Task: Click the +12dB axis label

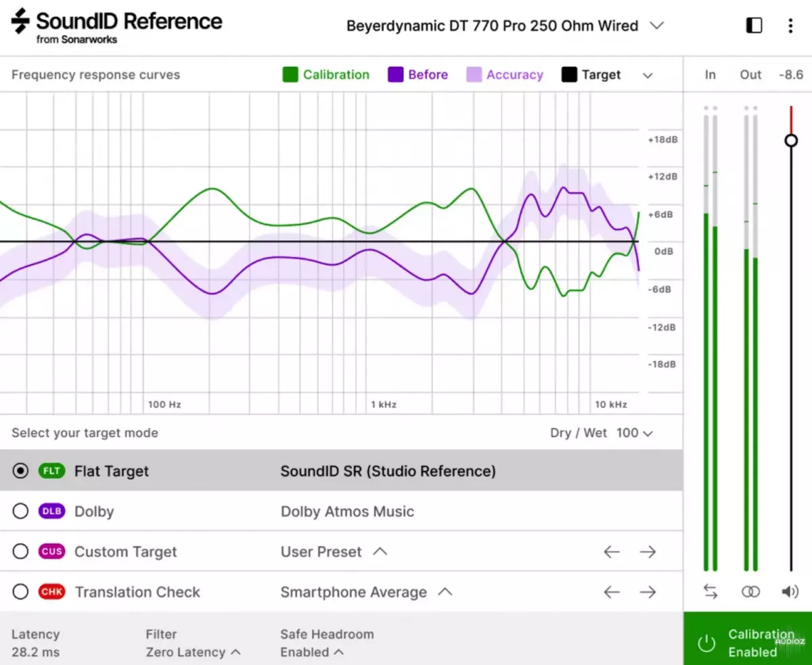Action: (x=663, y=177)
